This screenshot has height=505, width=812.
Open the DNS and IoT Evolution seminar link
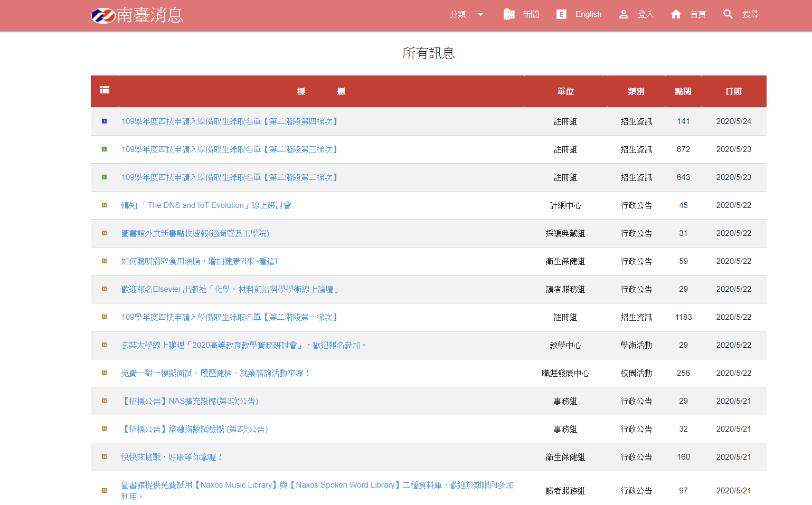coord(206,205)
